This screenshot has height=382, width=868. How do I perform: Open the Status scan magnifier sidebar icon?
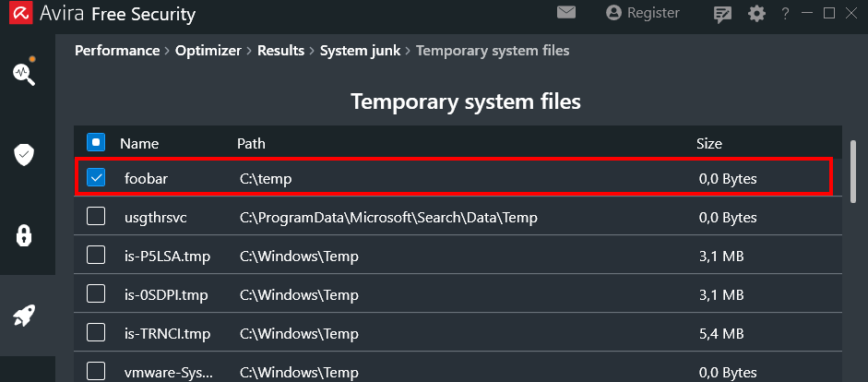pos(24,74)
